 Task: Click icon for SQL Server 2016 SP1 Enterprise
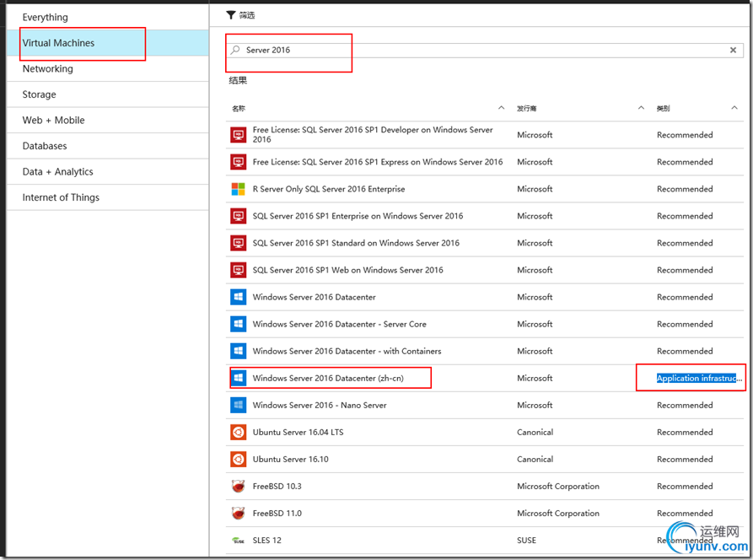tap(238, 216)
